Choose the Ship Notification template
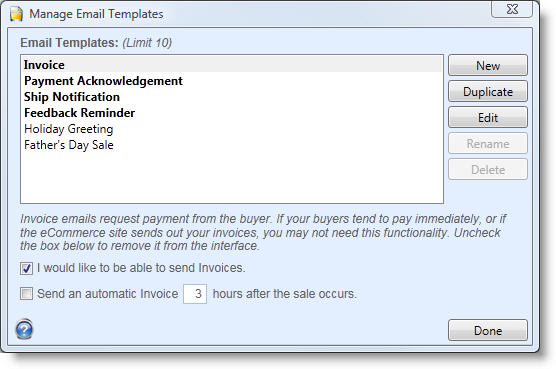This screenshot has height=369, width=556. [x=232, y=96]
